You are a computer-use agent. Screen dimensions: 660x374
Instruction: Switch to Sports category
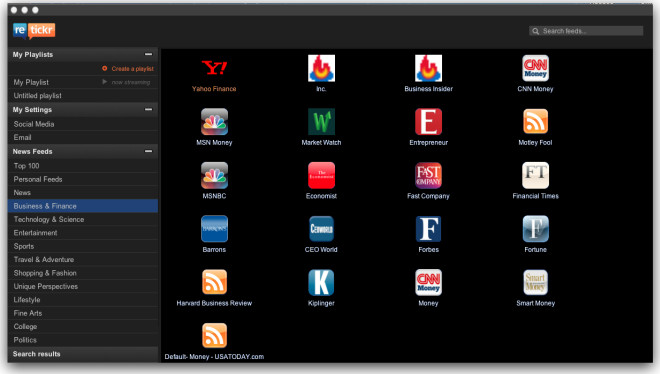[83, 246]
